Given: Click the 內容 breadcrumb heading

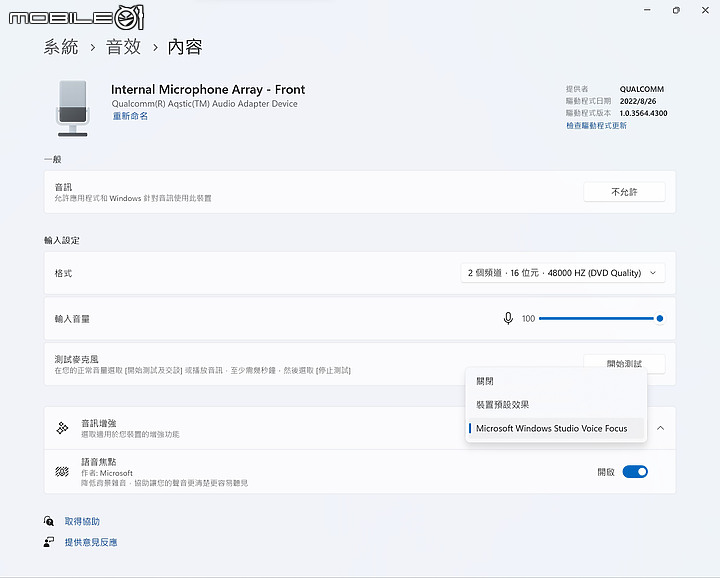Looking at the screenshot, I should 185,47.
